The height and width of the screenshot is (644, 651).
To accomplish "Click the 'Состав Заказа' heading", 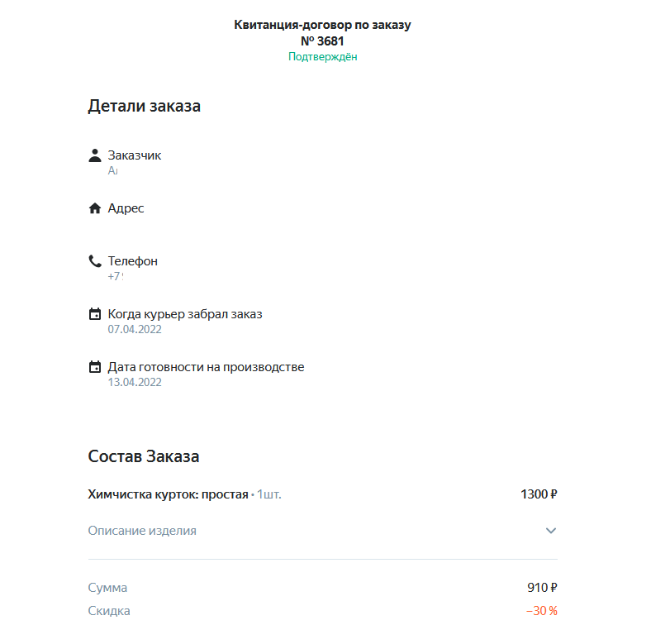I will pos(143,456).
